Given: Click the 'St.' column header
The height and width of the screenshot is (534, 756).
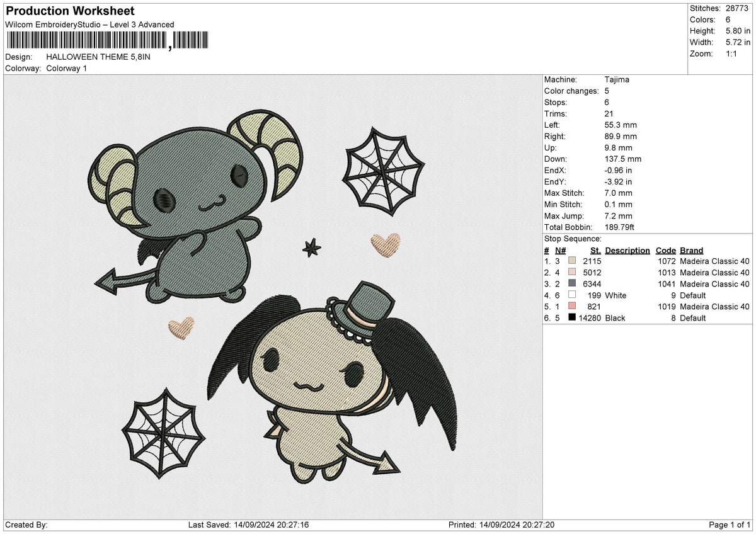Looking at the screenshot, I should click(x=595, y=250).
